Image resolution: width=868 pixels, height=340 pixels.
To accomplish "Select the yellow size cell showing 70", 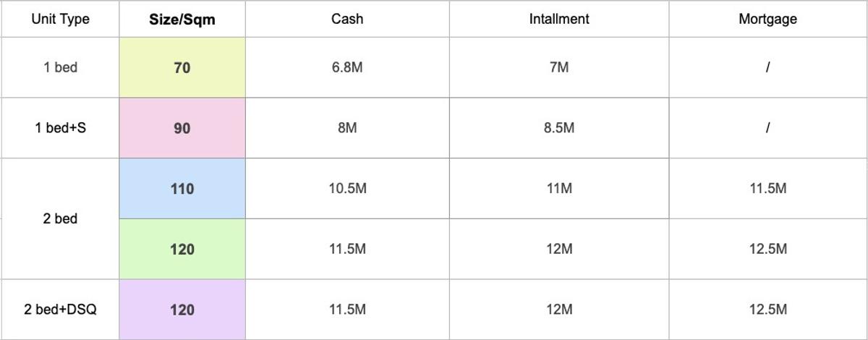I will coord(182,67).
